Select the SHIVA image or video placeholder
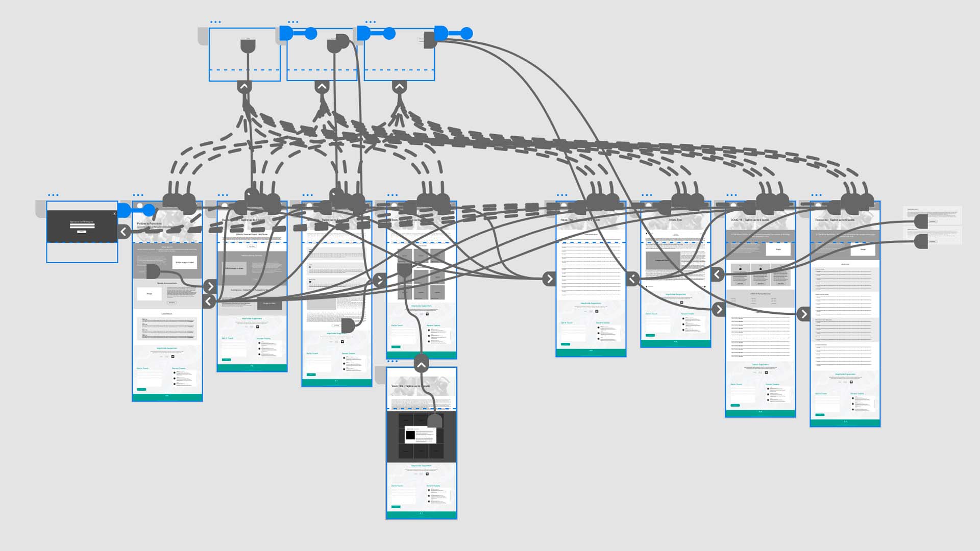Image resolution: width=980 pixels, height=551 pixels. click(x=184, y=263)
